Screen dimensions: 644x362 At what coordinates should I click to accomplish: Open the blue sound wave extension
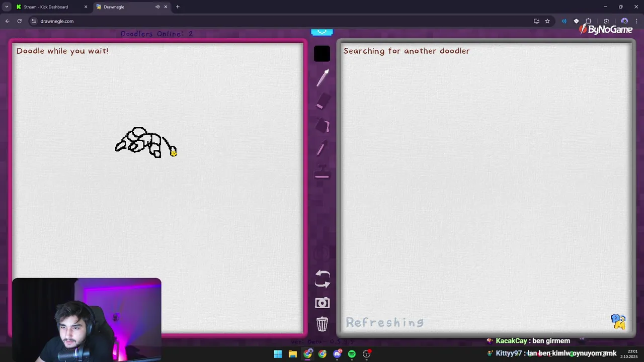(564, 21)
